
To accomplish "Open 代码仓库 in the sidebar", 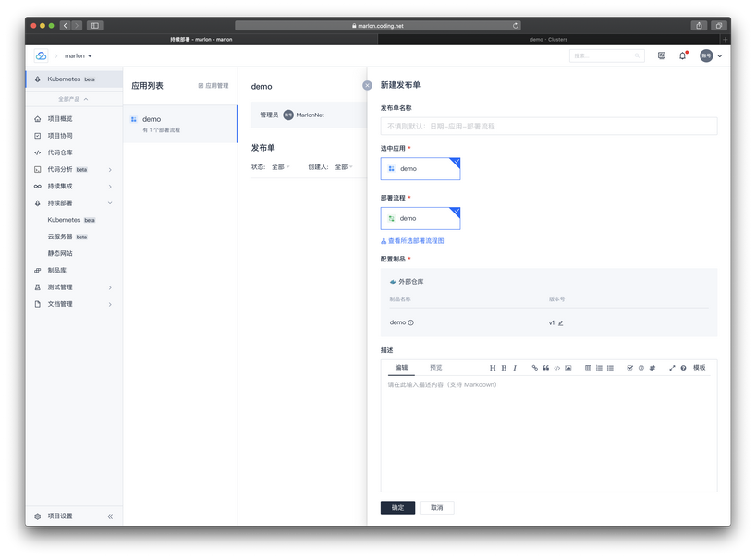I will [x=60, y=152].
